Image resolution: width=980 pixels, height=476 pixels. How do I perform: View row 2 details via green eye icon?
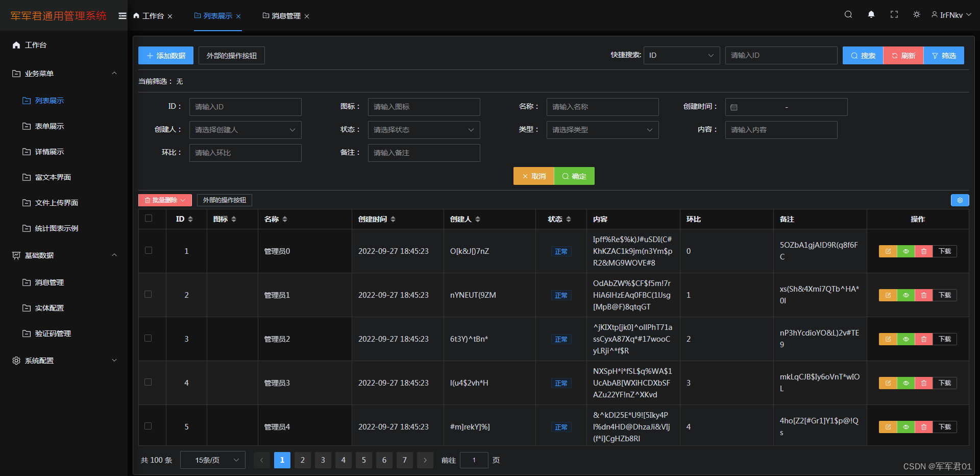(905, 295)
